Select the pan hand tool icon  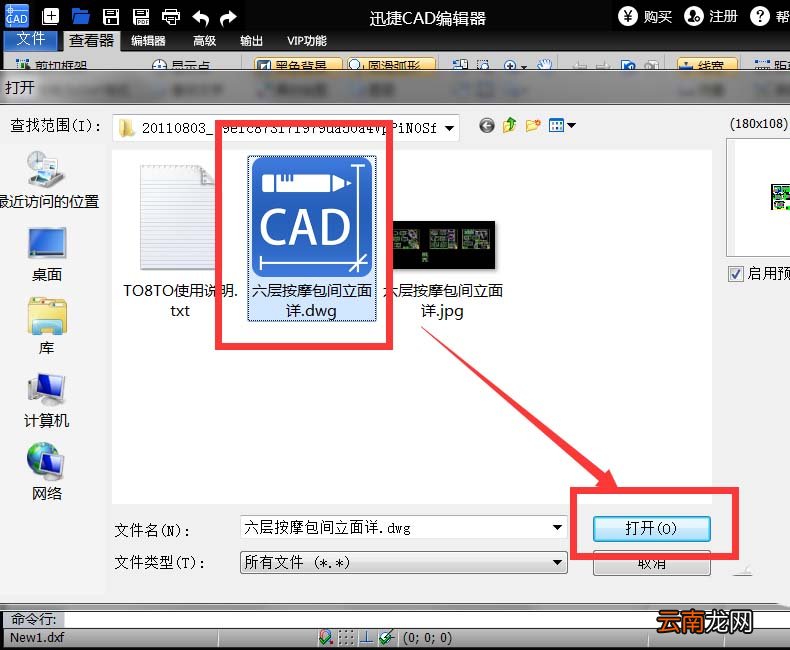(544, 64)
